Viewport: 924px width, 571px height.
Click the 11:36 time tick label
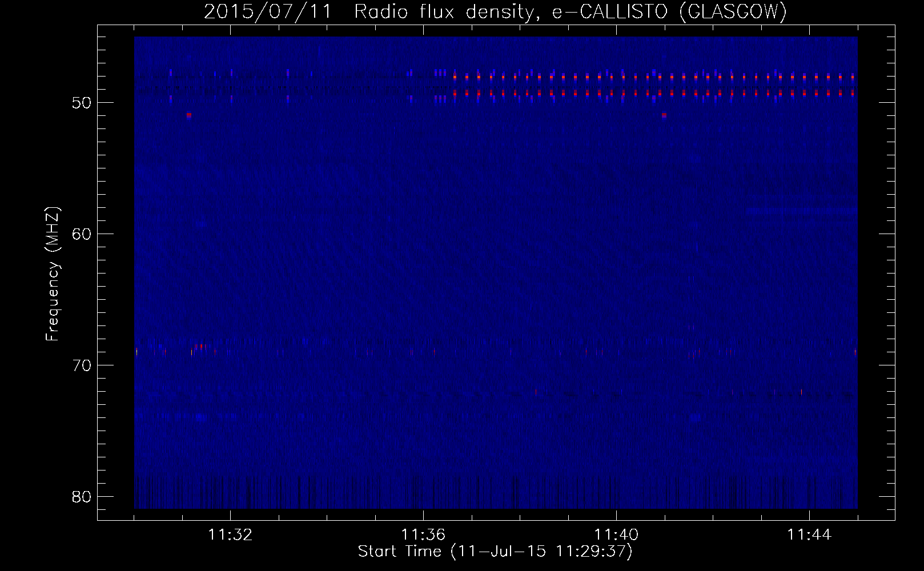coord(423,535)
